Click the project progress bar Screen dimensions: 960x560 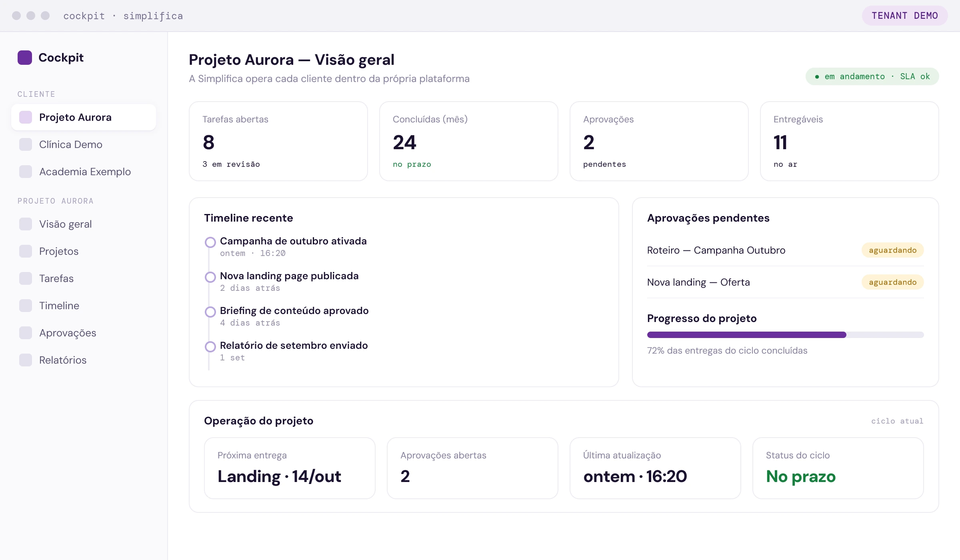click(x=785, y=335)
